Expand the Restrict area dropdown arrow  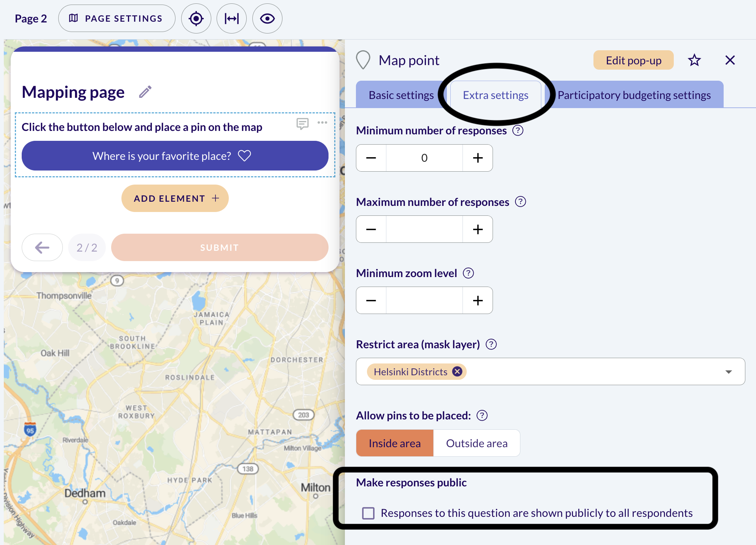pos(729,372)
